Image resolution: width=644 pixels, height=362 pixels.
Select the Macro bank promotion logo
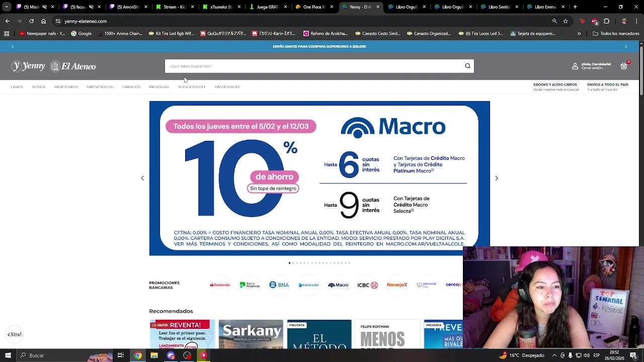(338, 285)
